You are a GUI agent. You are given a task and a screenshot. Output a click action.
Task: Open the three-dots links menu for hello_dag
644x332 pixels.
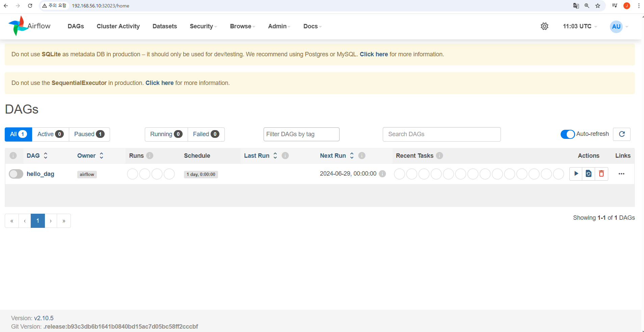[x=621, y=174]
